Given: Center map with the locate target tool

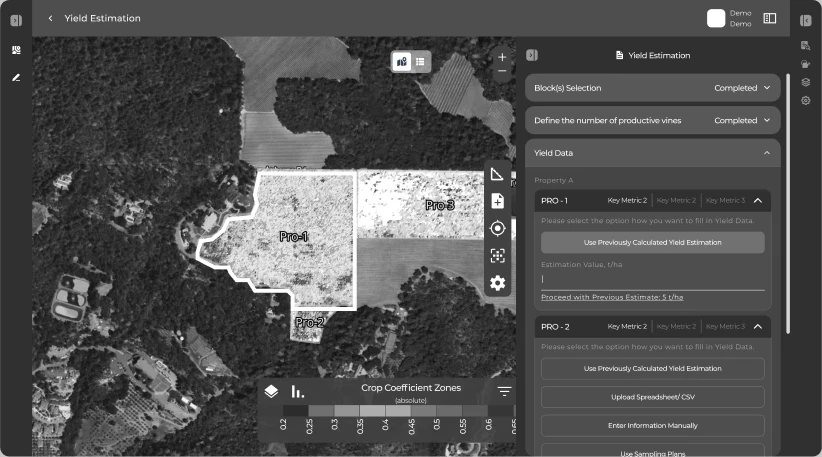Looking at the screenshot, I should pos(497,228).
